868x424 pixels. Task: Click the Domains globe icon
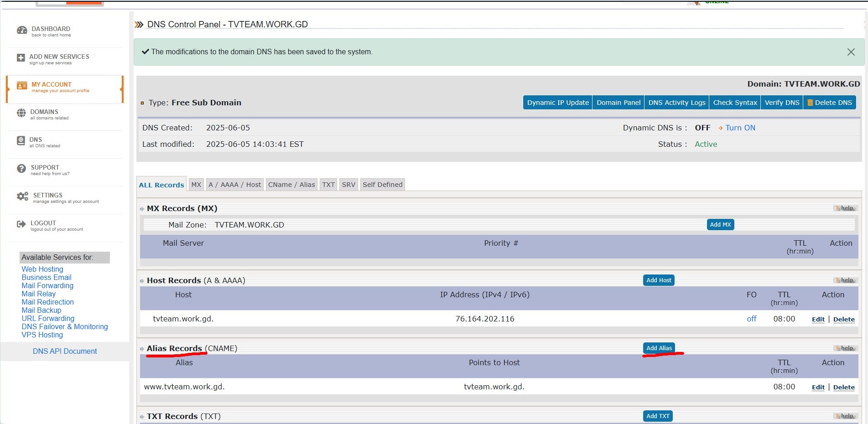tap(21, 113)
